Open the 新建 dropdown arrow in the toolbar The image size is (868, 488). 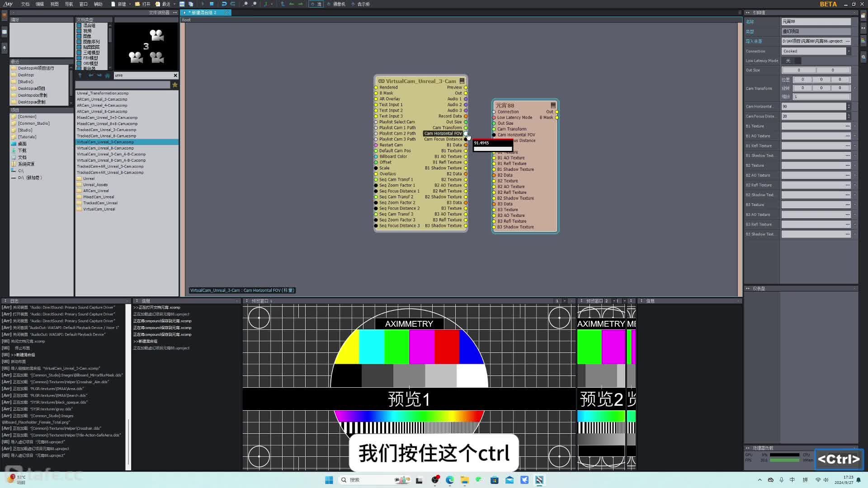click(x=130, y=4)
